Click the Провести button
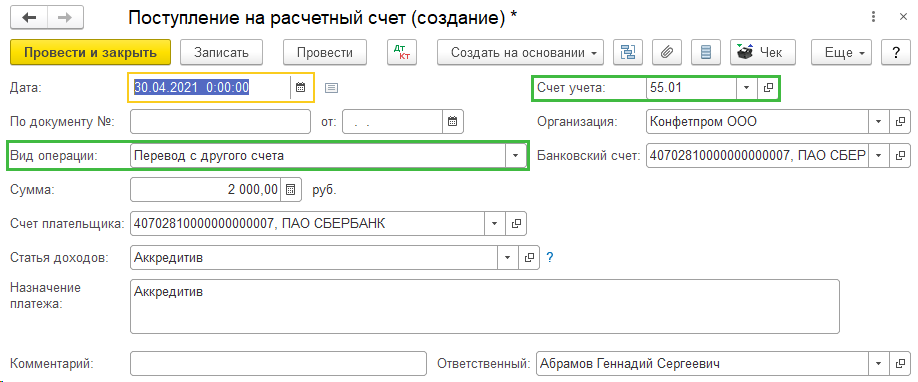The height and width of the screenshot is (382, 918). (x=325, y=52)
